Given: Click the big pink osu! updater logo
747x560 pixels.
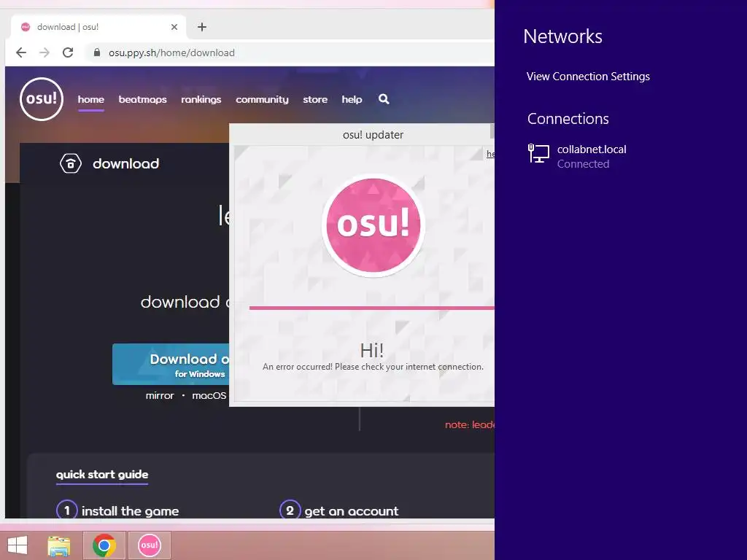Looking at the screenshot, I should pyautogui.click(x=373, y=225).
